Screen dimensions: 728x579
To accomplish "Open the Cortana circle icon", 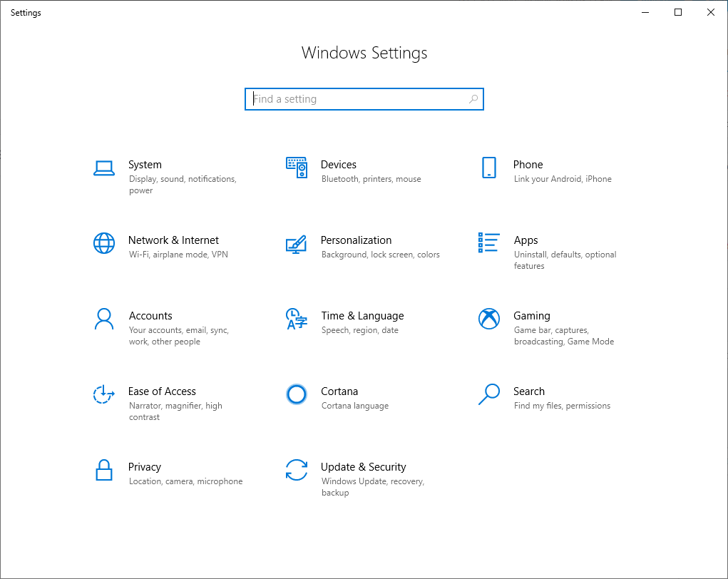I will click(296, 394).
